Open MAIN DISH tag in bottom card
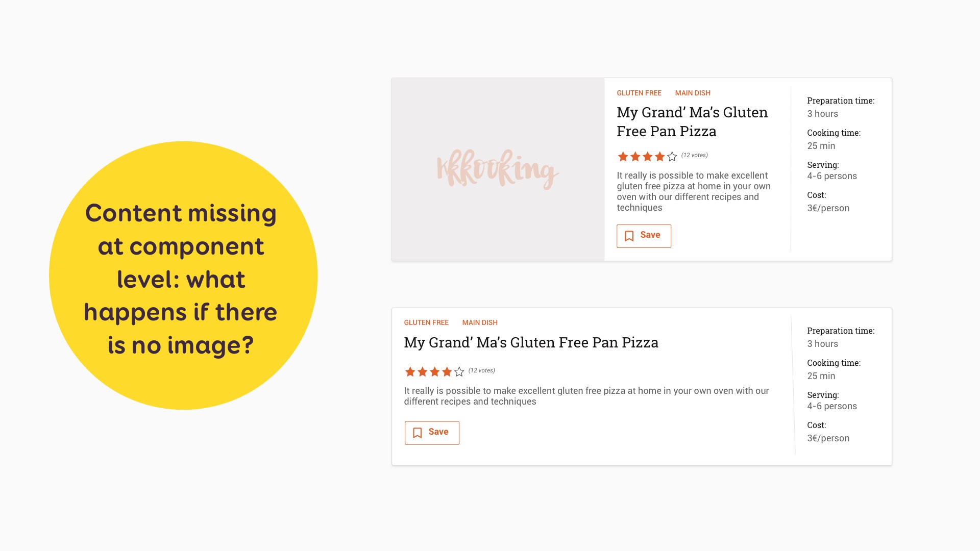Screen dimensions: 980x551 479,322
